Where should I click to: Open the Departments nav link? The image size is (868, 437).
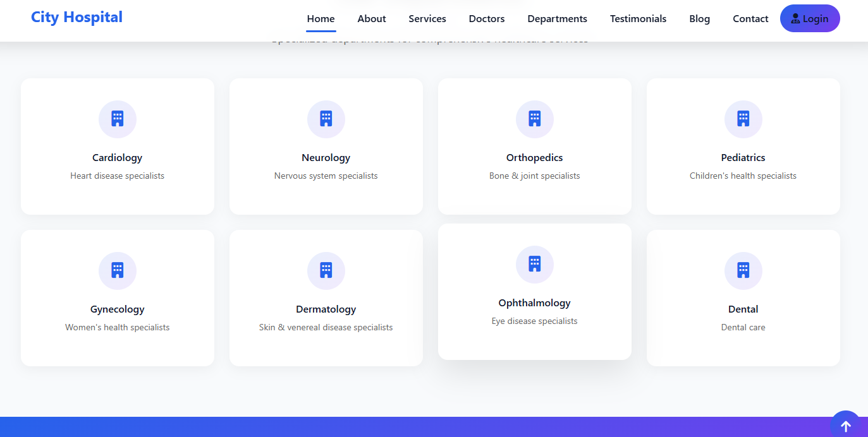[558, 19]
